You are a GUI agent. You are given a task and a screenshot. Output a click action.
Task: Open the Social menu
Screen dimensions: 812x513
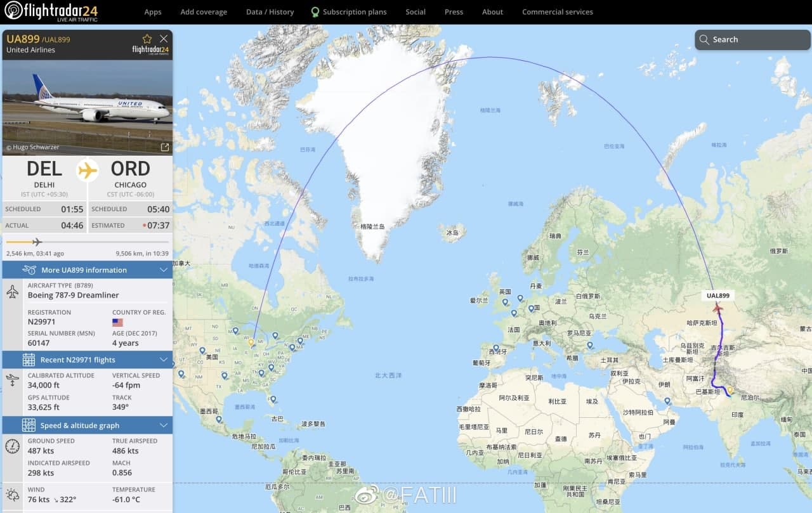coord(416,12)
